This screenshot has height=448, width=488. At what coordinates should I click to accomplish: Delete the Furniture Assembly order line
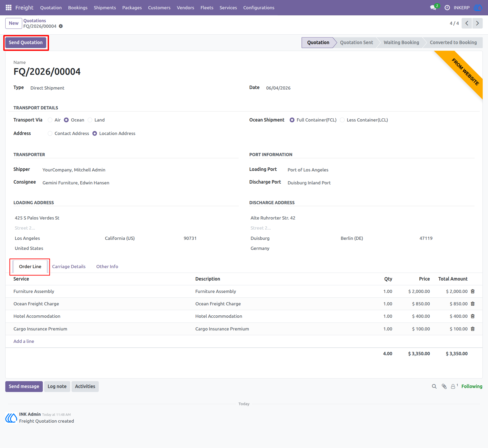(473, 291)
